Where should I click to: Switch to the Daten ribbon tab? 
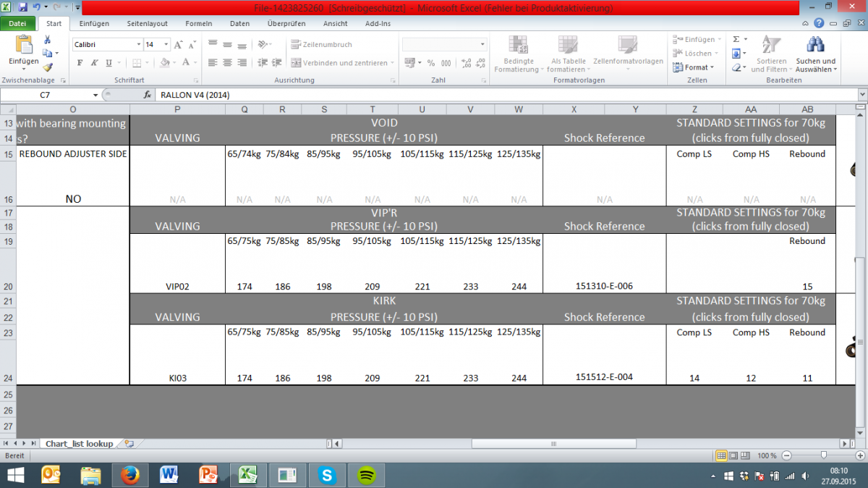coord(239,23)
